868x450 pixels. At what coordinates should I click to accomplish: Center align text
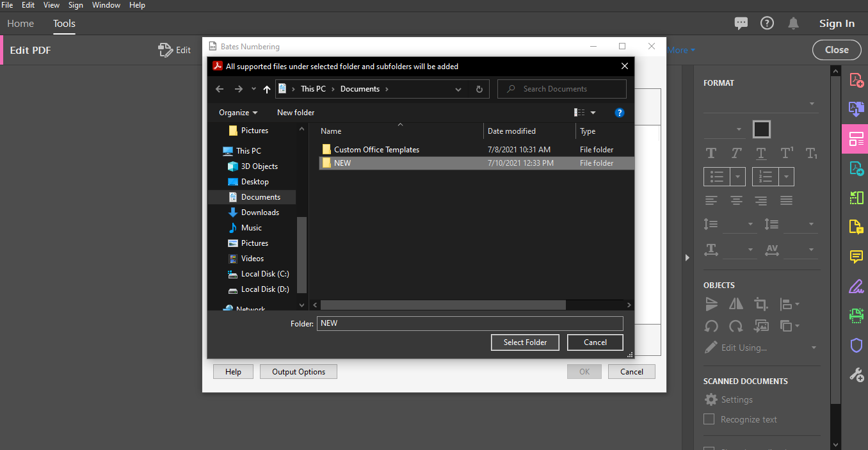tap(736, 200)
